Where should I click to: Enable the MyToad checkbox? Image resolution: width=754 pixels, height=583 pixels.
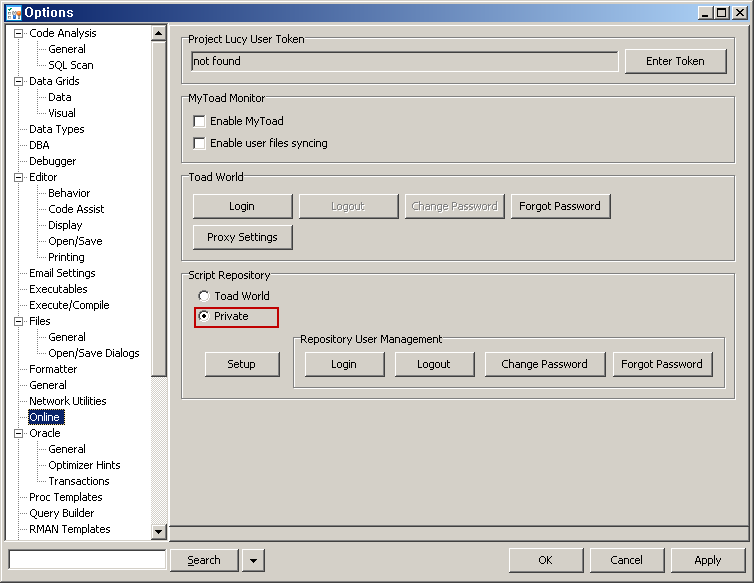pos(200,121)
